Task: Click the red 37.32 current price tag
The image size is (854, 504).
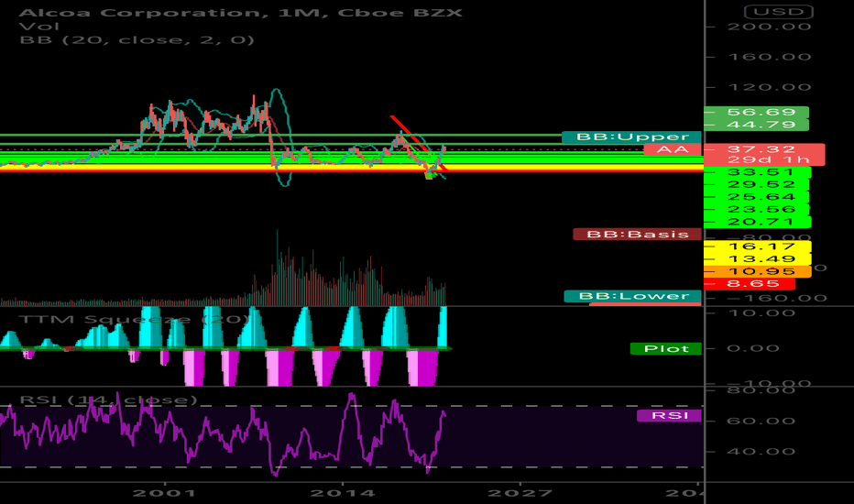Action: 764,149
